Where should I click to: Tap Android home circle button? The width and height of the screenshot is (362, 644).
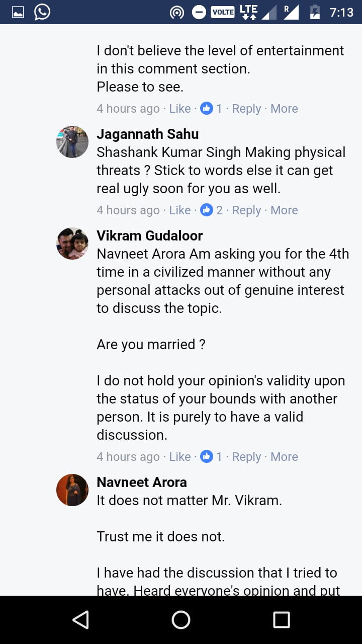(181, 619)
